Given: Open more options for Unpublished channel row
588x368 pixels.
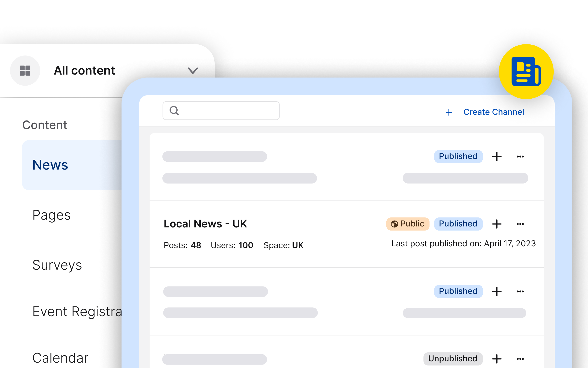Looking at the screenshot, I should [x=520, y=359].
